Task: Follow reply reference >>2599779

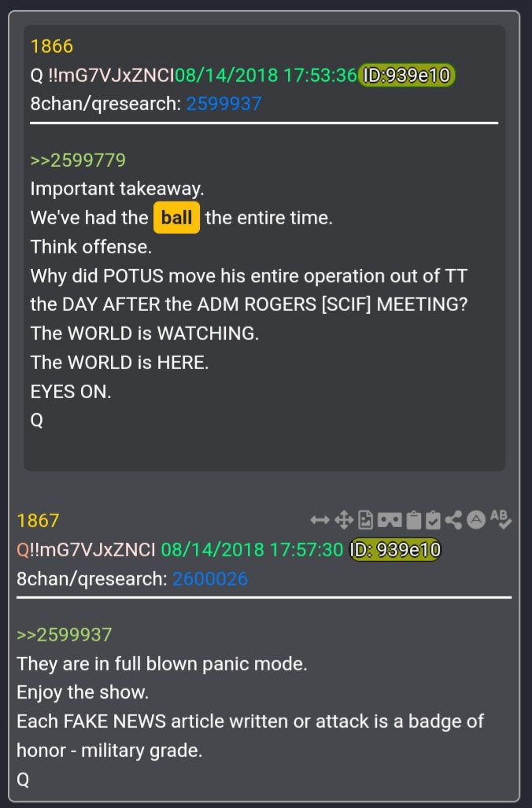Action: [x=78, y=160]
